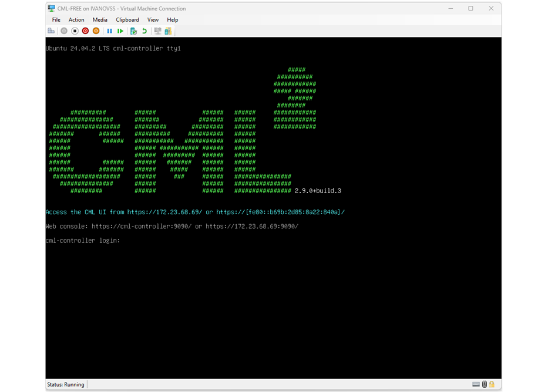The image size is (548, 392).
Task: Create a checkpoint with the checkpoint toolbar icon
Action: [x=133, y=31]
